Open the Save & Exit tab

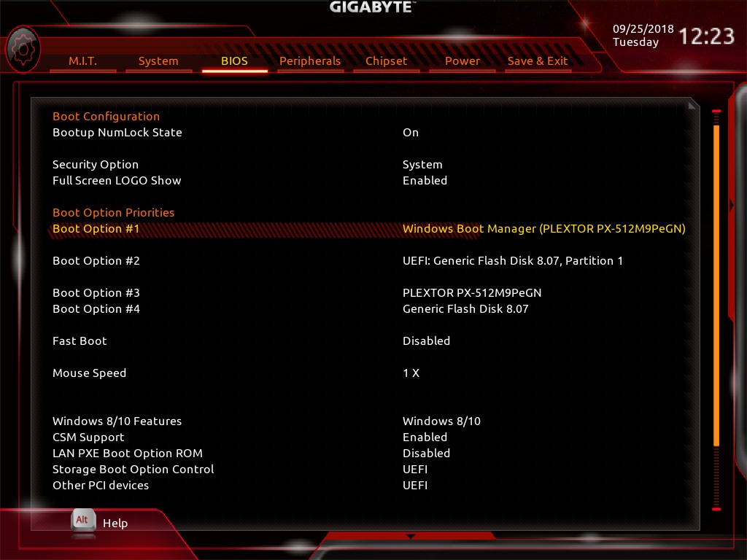click(x=538, y=61)
